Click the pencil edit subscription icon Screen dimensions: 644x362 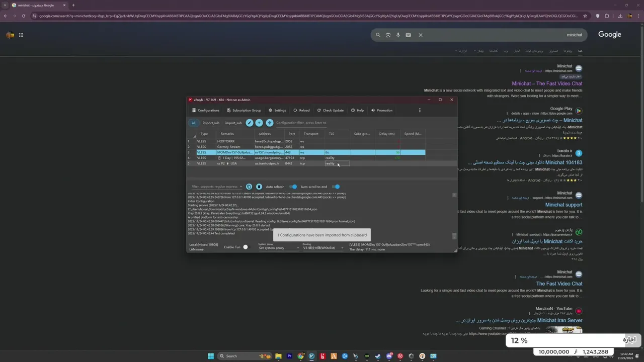click(x=249, y=123)
